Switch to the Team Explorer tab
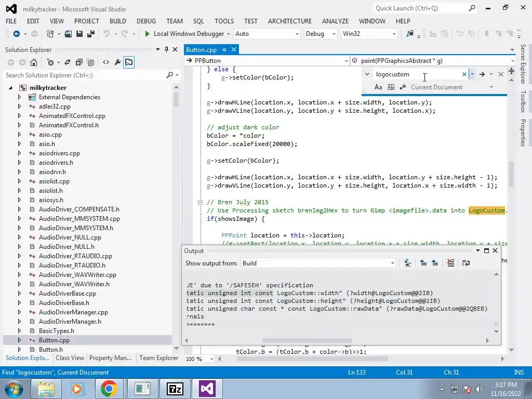 tap(158, 358)
